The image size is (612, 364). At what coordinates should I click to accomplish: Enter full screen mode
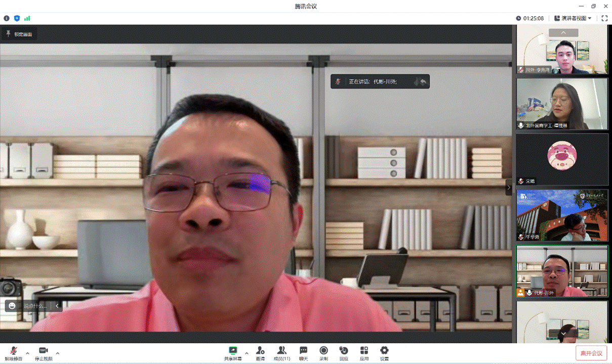(x=604, y=18)
